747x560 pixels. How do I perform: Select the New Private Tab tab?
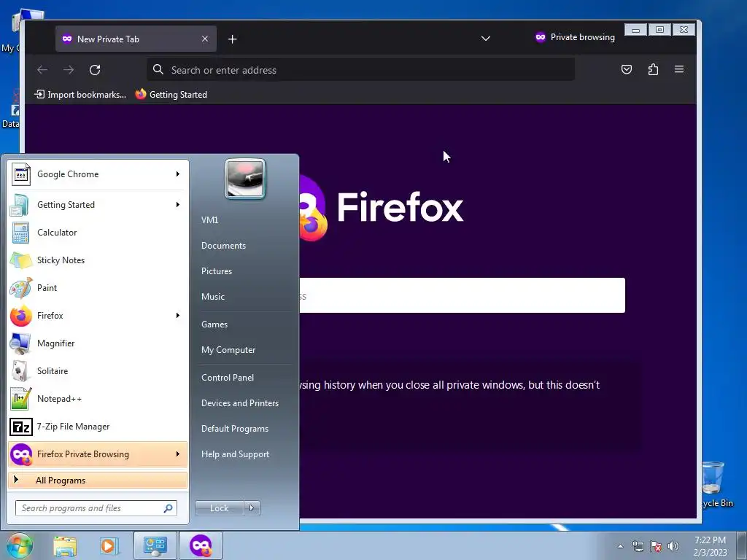136,39
